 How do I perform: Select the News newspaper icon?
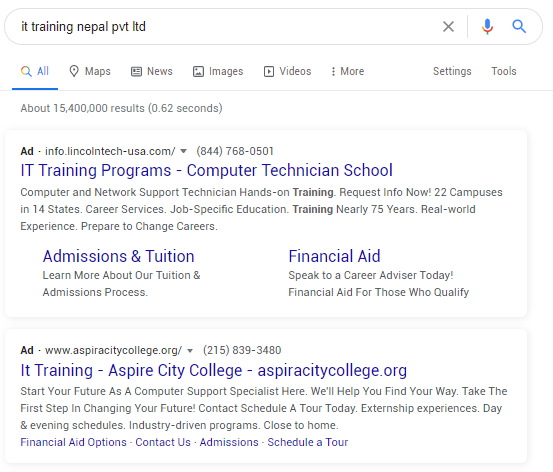136,72
